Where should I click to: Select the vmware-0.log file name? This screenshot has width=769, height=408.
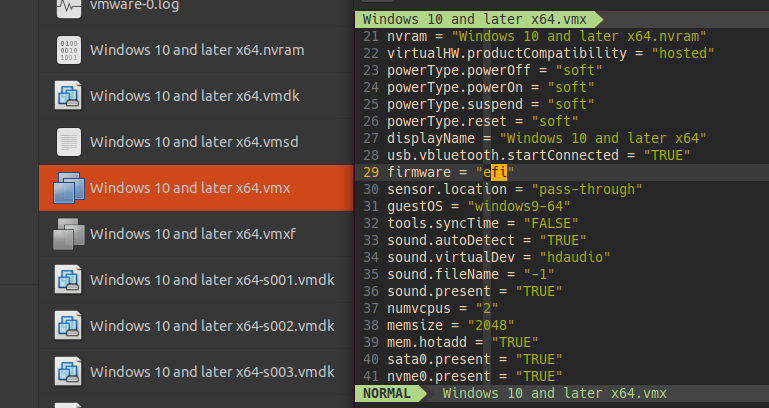(134, 6)
